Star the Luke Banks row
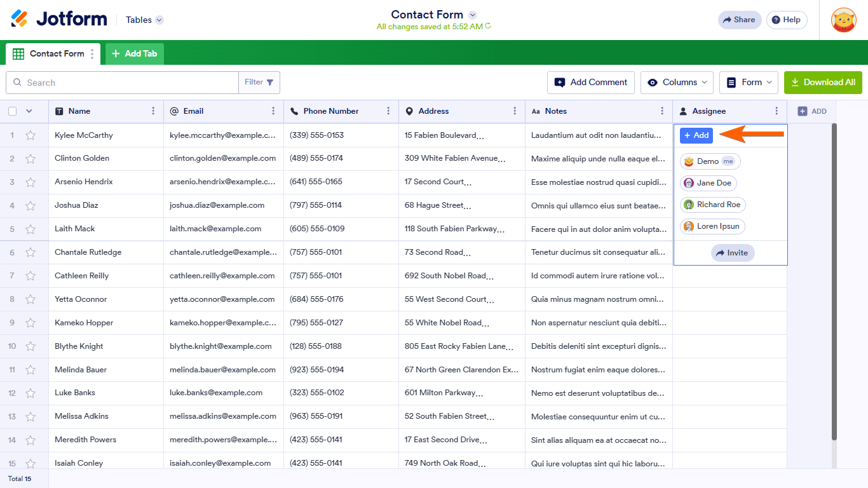This screenshot has height=488, width=868. pyautogui.click(x=31, y=394)
